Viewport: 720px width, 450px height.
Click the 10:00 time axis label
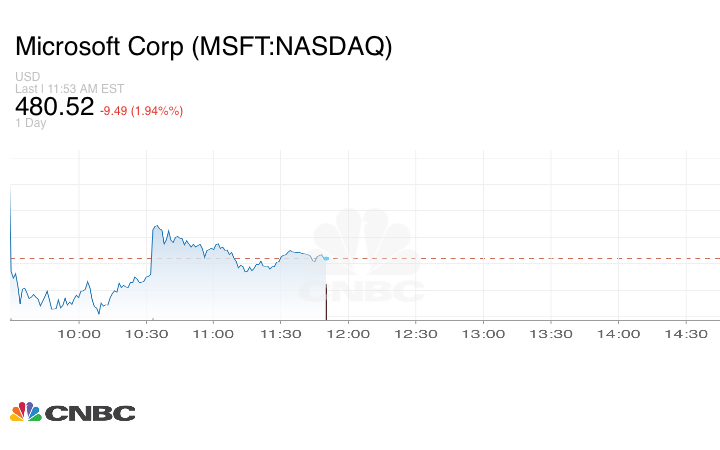coord(80,334)
